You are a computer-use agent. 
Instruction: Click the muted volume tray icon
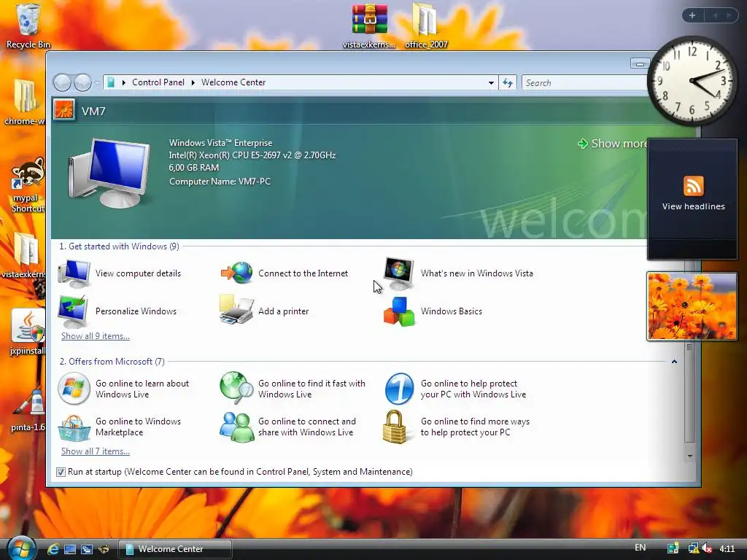click(707, 548)
